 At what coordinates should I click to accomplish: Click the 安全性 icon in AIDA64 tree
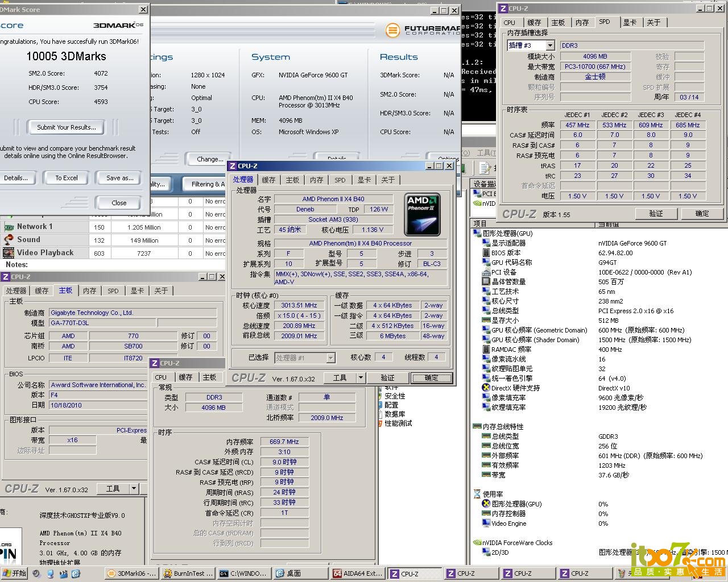380,396
